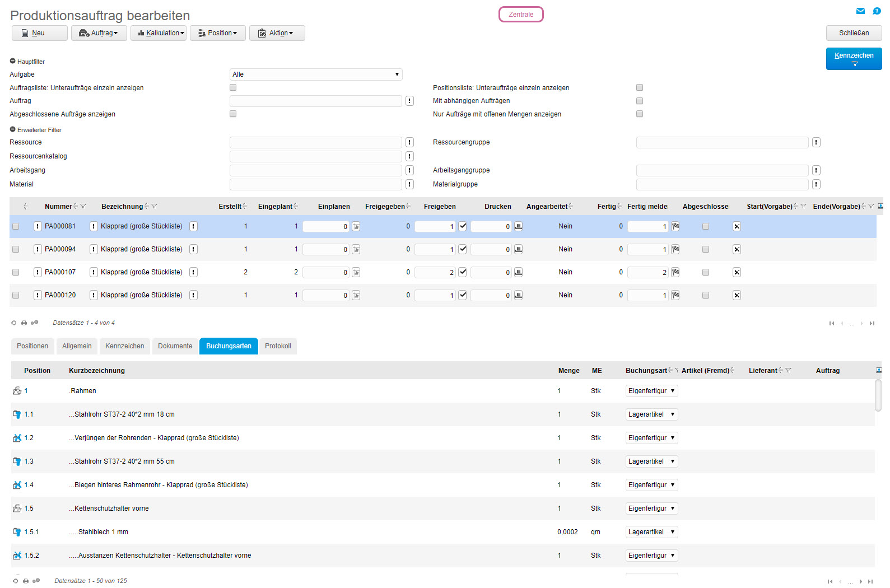Open the Auftrag toolbar menu
This screenshot has height=588, width=890.
99,33
